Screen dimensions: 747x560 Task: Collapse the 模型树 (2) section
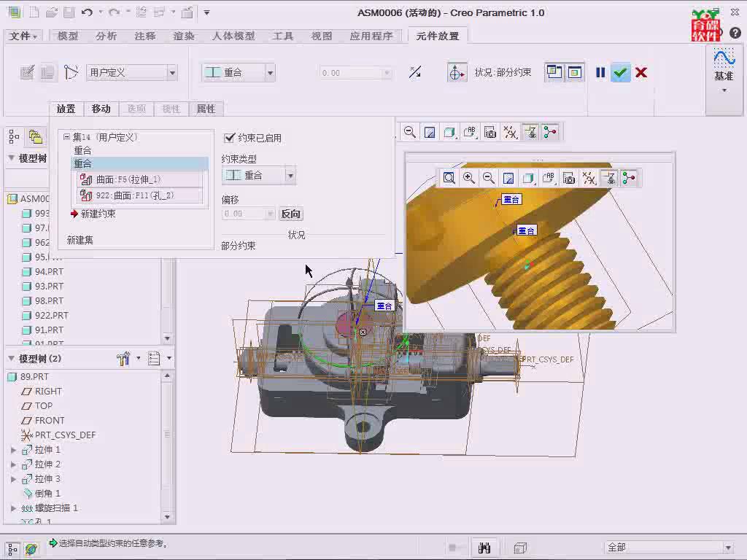[x=11, y=358]
